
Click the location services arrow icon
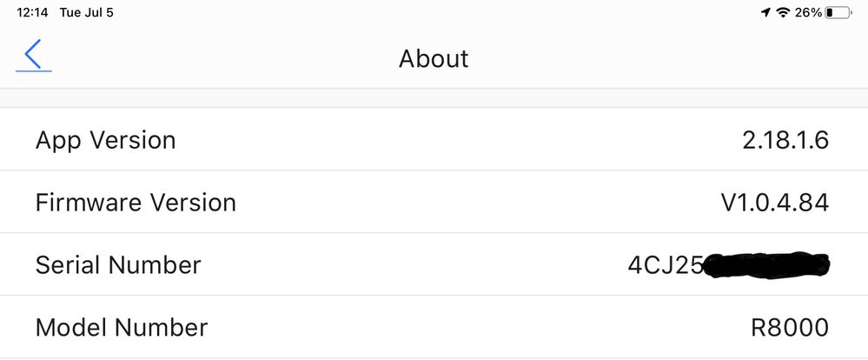765,13
